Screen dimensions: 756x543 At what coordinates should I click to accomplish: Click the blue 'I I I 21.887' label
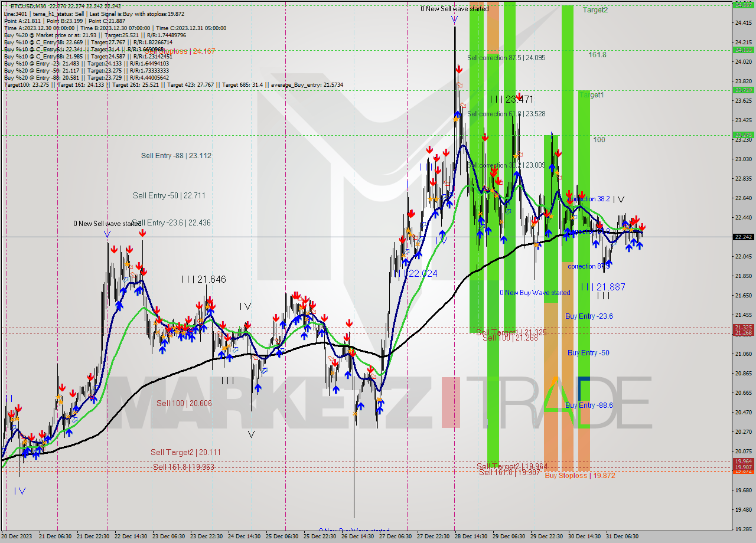tap(603, 287)
